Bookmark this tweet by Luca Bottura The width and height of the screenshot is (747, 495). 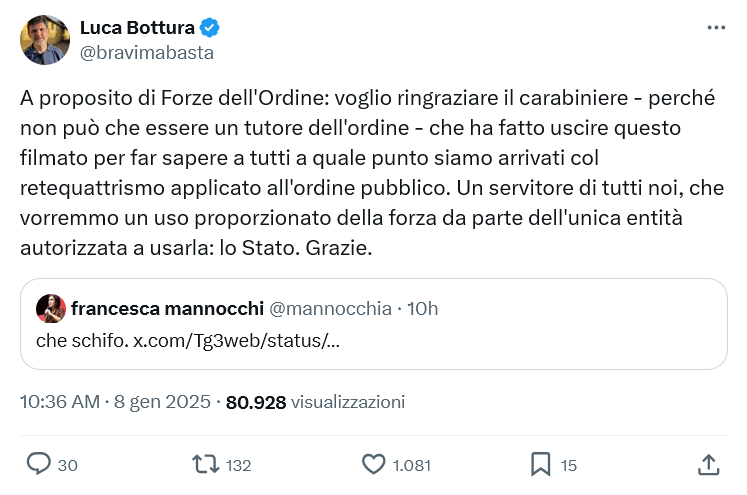tap(540, 464)
